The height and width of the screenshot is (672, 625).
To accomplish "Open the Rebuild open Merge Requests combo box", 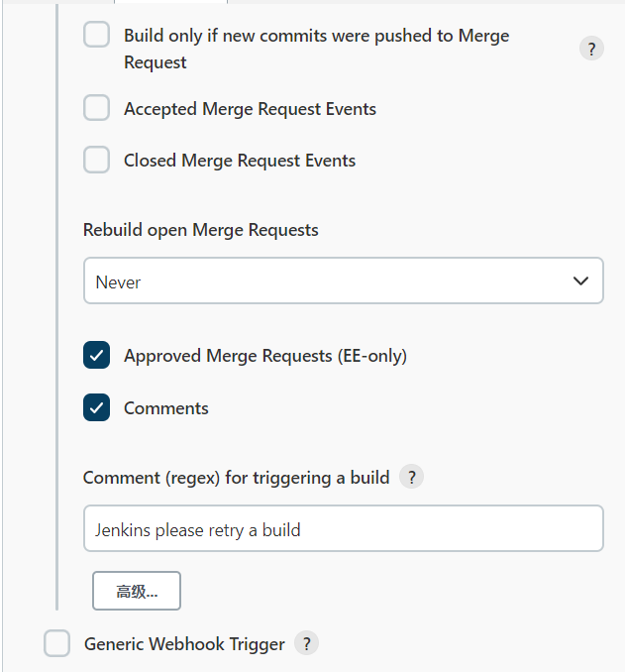I will [x=343, y=281].
